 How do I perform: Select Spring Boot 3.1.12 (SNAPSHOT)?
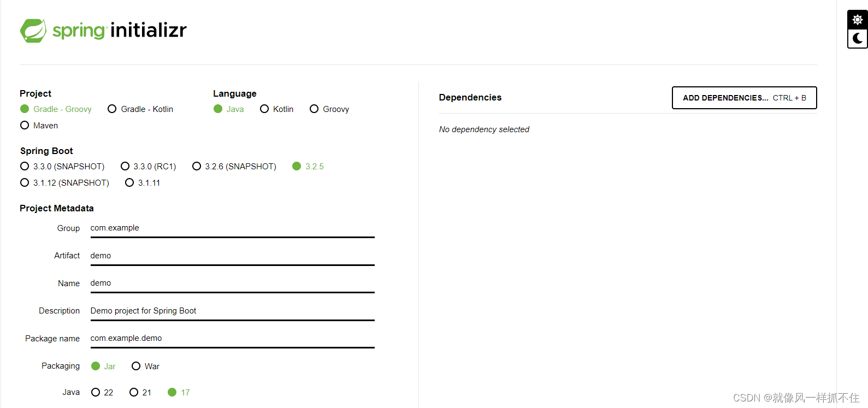[x=64, y=183]
